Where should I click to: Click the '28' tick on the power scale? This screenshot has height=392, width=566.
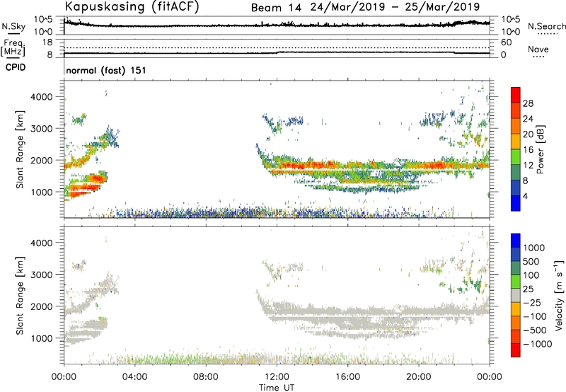(528, 103)
